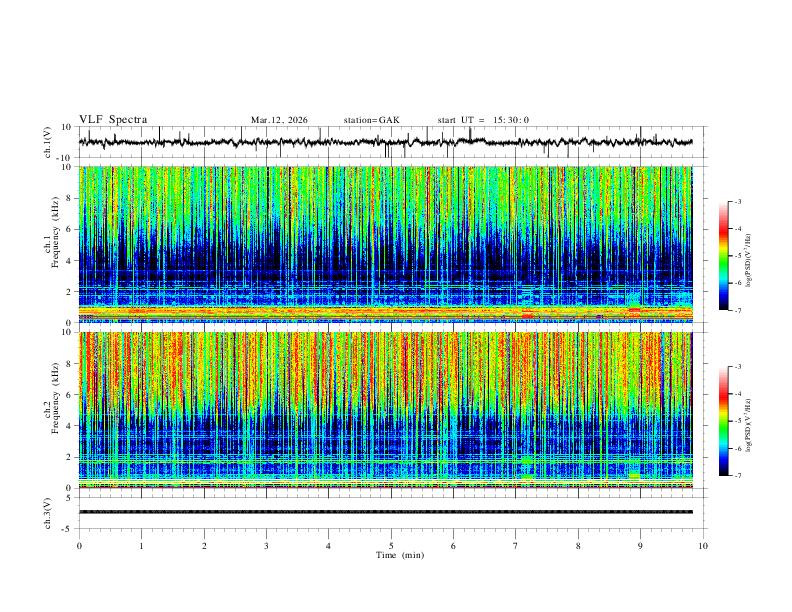
Task: Click the time axis tick label '5'
Action: point(391,546)
